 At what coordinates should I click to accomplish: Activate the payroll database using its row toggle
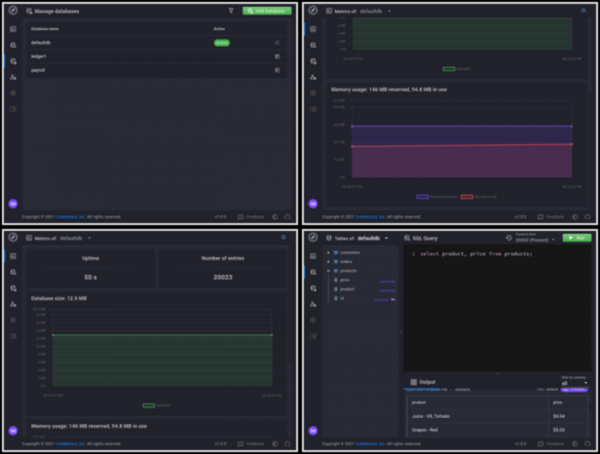point(277,70)
